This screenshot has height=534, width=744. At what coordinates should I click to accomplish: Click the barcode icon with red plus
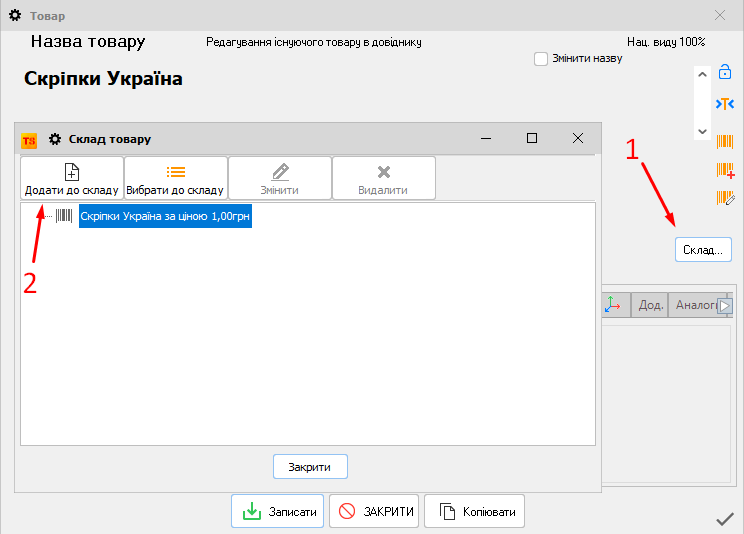(x=725, y=170)
